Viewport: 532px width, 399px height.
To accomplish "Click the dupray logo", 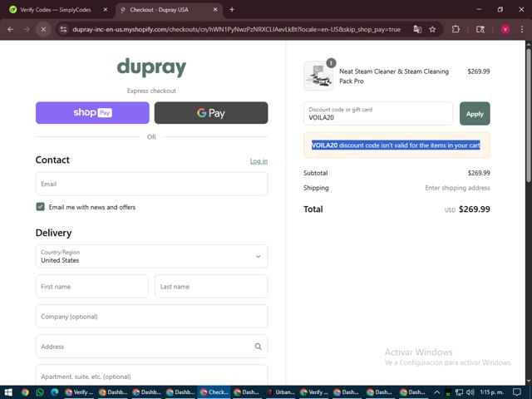I will (151, 67).
